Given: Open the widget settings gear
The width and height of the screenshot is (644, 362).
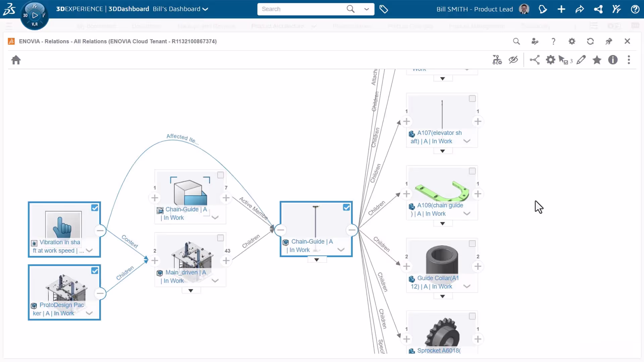Looking at the screenshot, I should pos(572,41).
